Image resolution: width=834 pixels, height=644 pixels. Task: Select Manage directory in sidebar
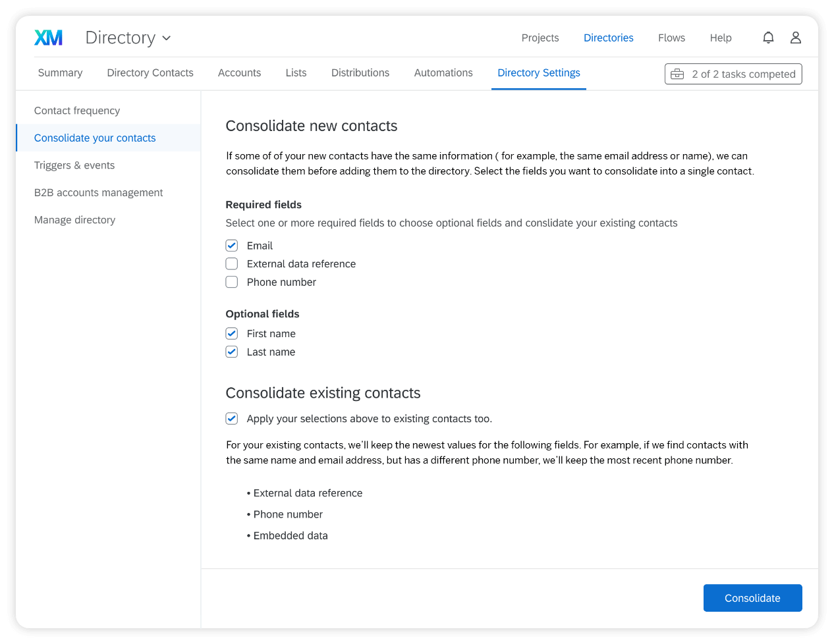point(74,220)
